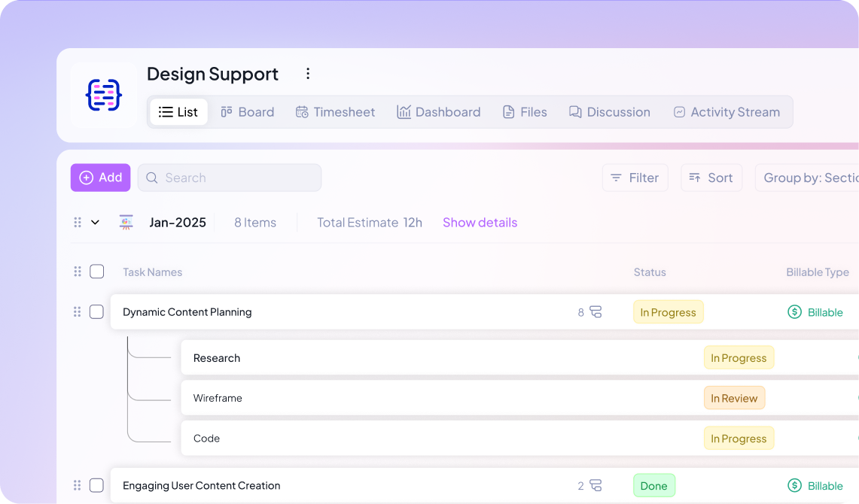
Task: Toggle subtasks icon for Engaging User Content Creation
Action: click(x=596, y=485)
